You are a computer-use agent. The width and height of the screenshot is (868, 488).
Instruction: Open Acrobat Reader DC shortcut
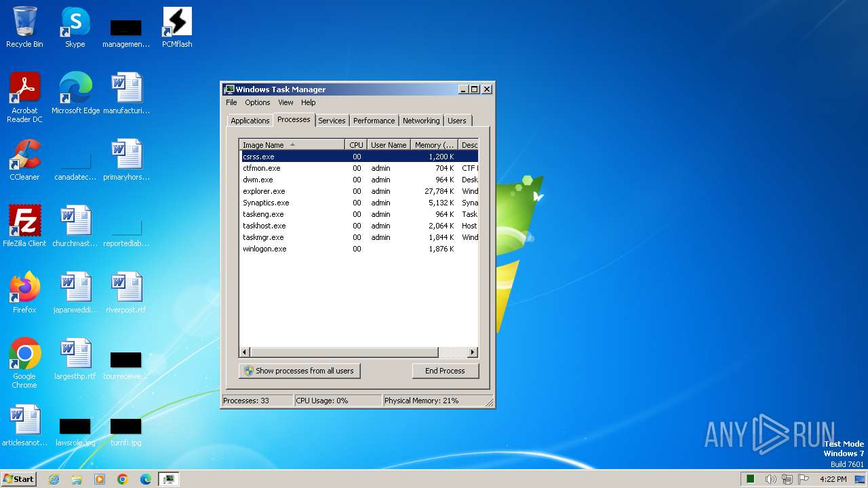tap(24, 97)
